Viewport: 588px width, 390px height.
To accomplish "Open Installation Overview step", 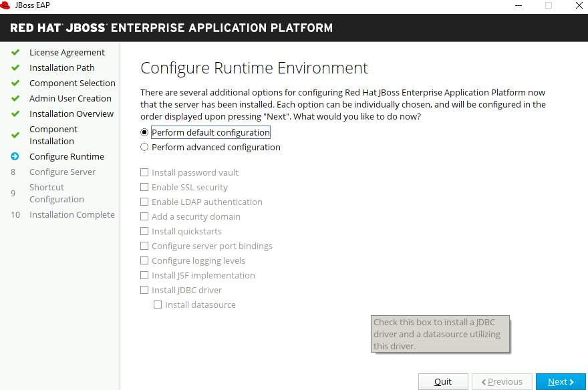I will [x=71, y=114].
